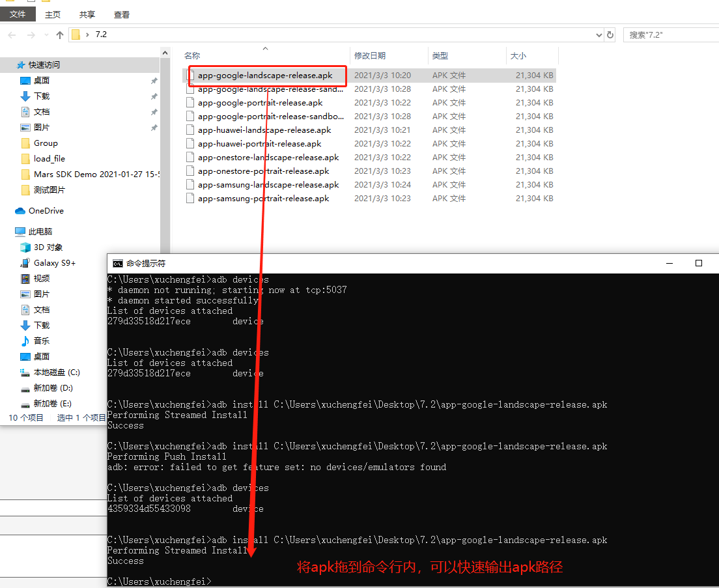Go up one folder level
Image resolution: width=719 pixels, height=588 pixels.
(x=60, y=35)
